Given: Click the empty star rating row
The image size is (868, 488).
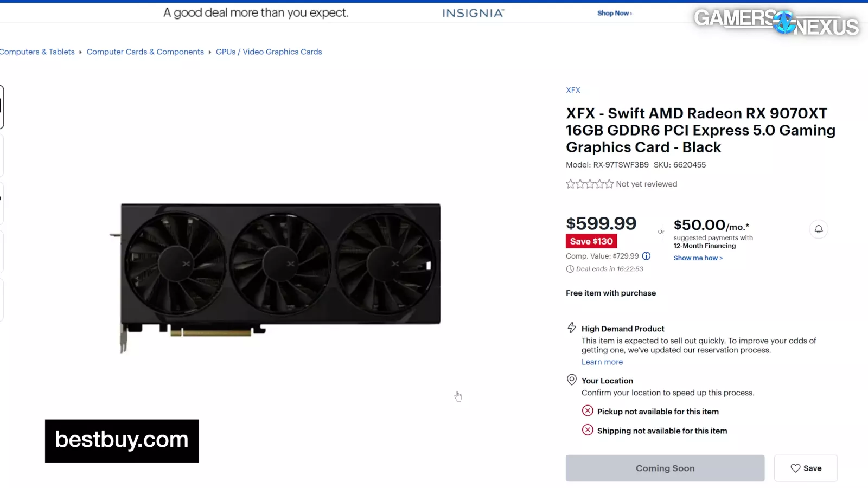Looking at the screenshot, I should click(590, 184).
